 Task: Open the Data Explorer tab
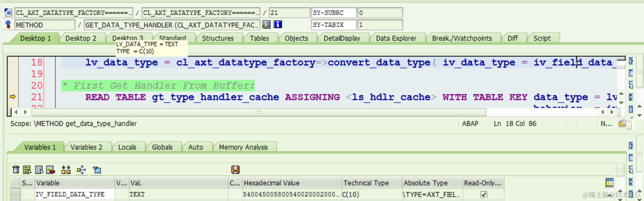(396, 38)
